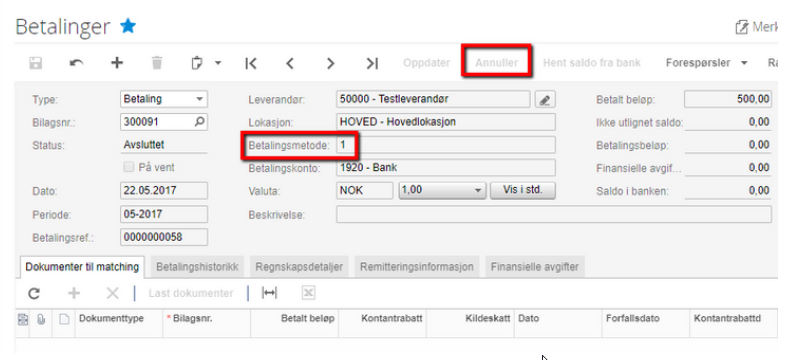Toggle the På vent checkbox

(x=128, y=168)
